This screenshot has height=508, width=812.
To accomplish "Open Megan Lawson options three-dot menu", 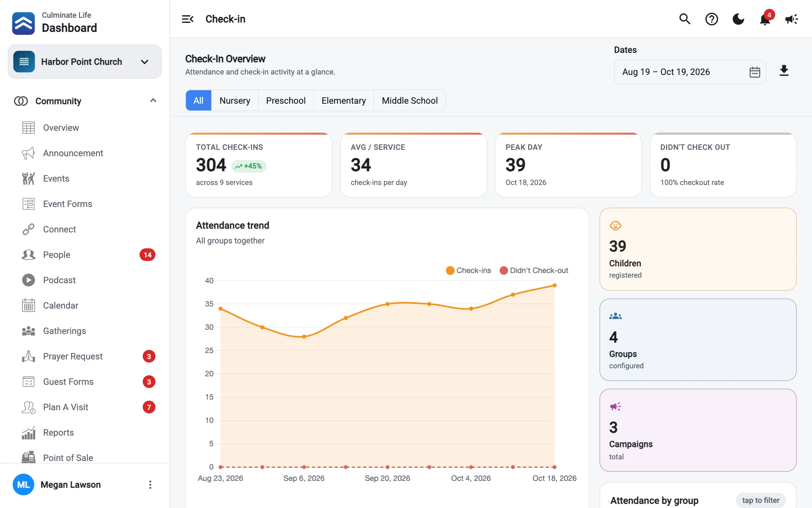I will coord(150,485).
